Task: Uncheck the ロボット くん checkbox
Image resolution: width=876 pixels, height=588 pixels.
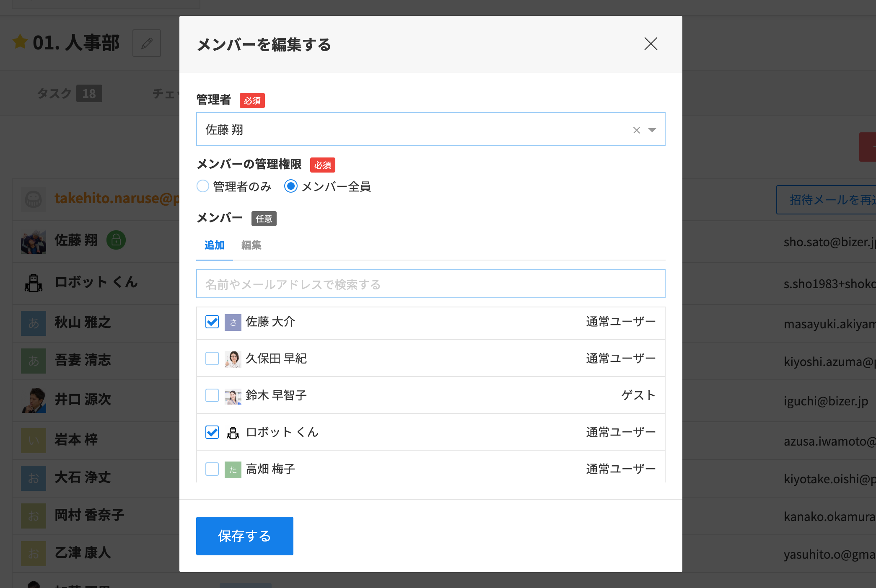Action: tap(212, 432)
